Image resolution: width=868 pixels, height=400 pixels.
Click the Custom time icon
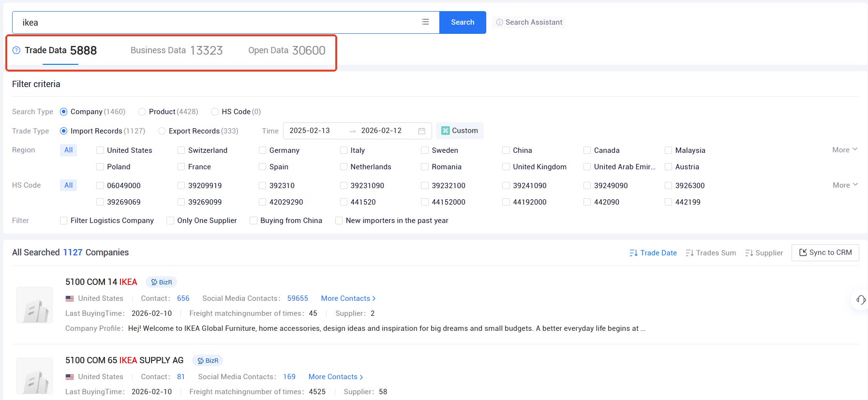tap(446, 131)
